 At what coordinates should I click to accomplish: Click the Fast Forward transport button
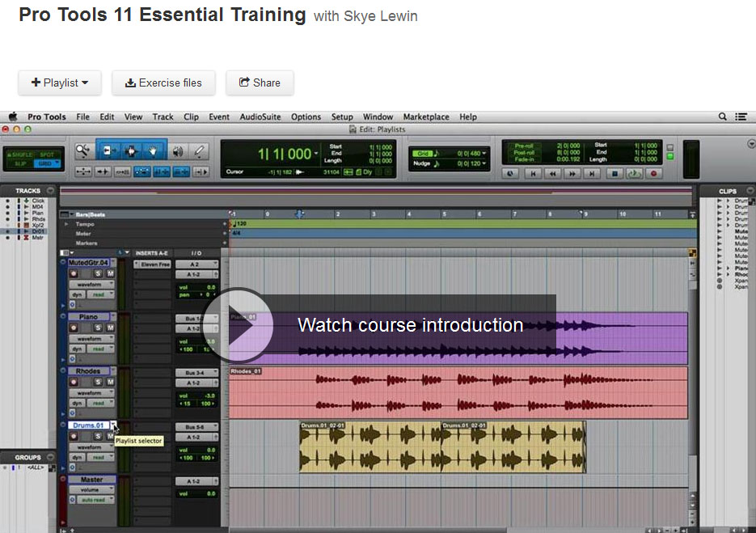572,173
